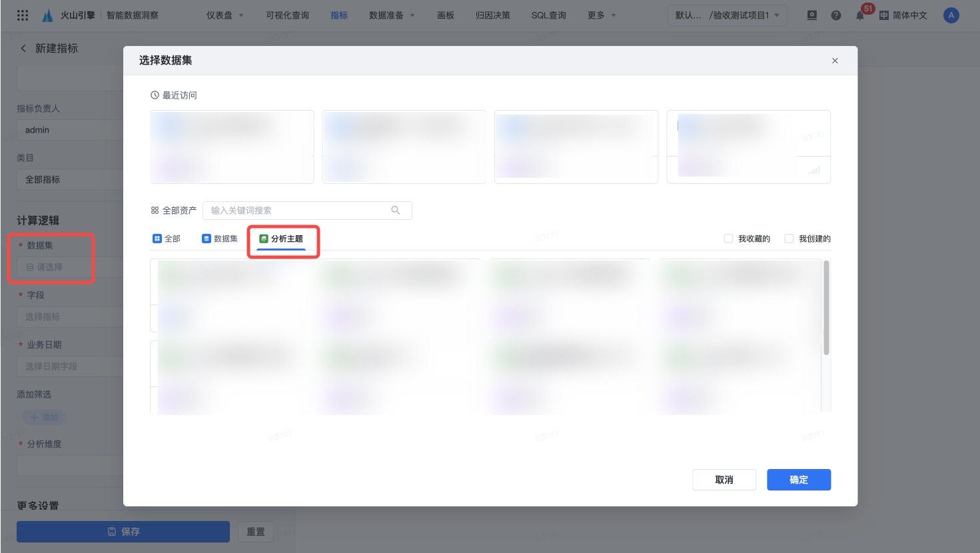980x553 pixels.
Task: Go back using the arrow beside 新建指标
Action: click(23, 48)
